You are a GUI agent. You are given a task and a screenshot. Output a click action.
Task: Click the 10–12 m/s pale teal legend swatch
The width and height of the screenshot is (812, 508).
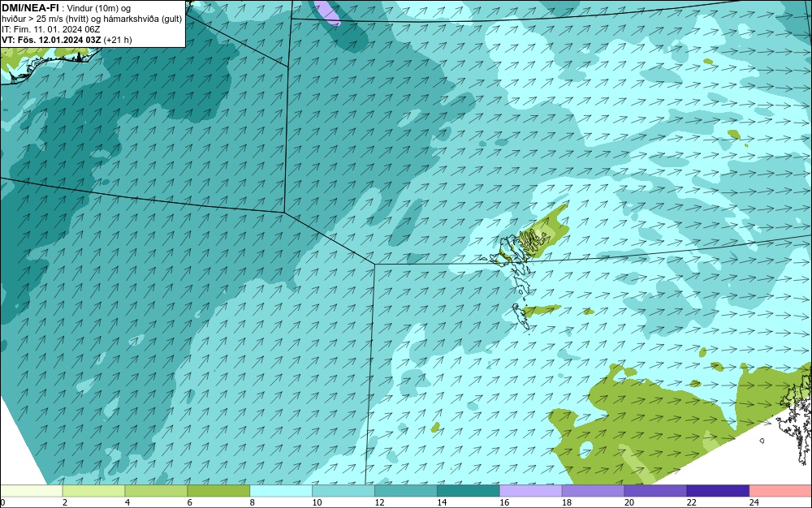point(343,491)
